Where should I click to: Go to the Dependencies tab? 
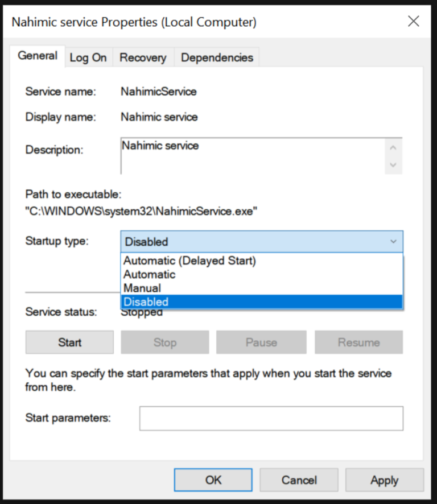[x=217, y=57]
